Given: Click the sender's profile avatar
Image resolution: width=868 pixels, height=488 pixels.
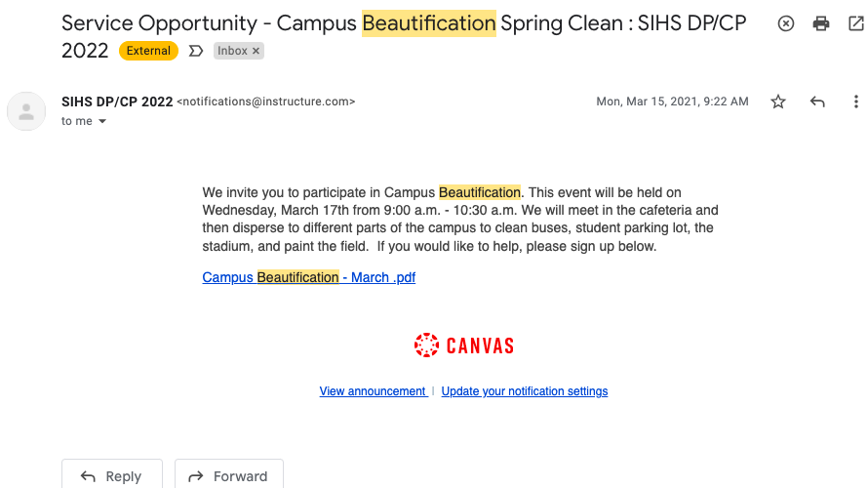Looking at the screenshot, I should click(x=26, y=111).
